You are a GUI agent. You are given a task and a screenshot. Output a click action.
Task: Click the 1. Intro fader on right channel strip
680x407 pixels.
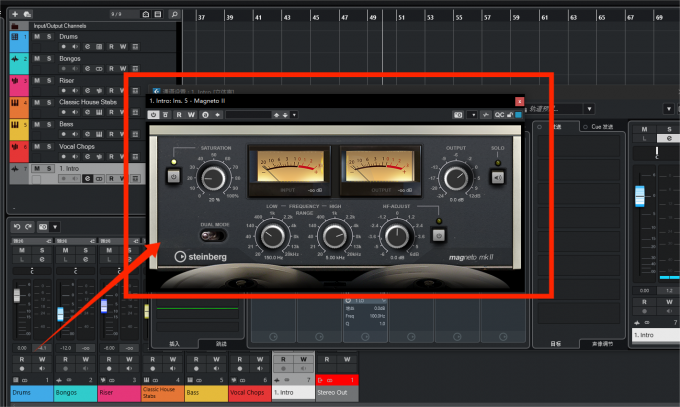[x=640, y=196]
